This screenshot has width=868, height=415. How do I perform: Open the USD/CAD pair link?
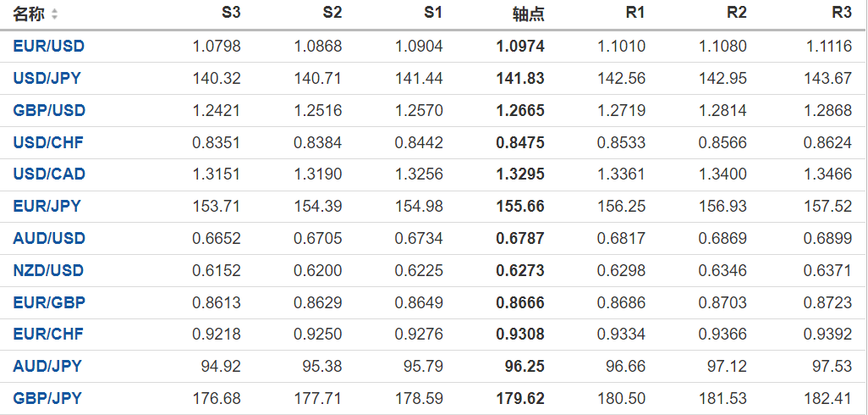[x=49, y=174]
